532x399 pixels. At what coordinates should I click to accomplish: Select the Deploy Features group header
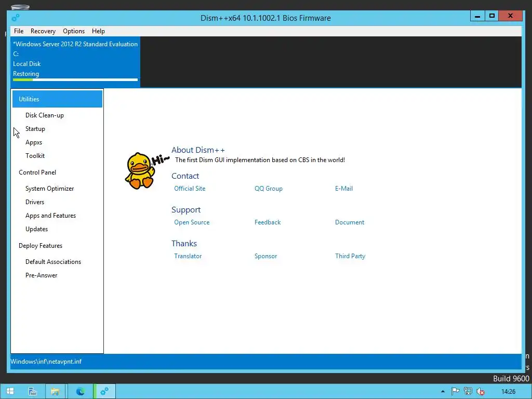tap(41, 246)
